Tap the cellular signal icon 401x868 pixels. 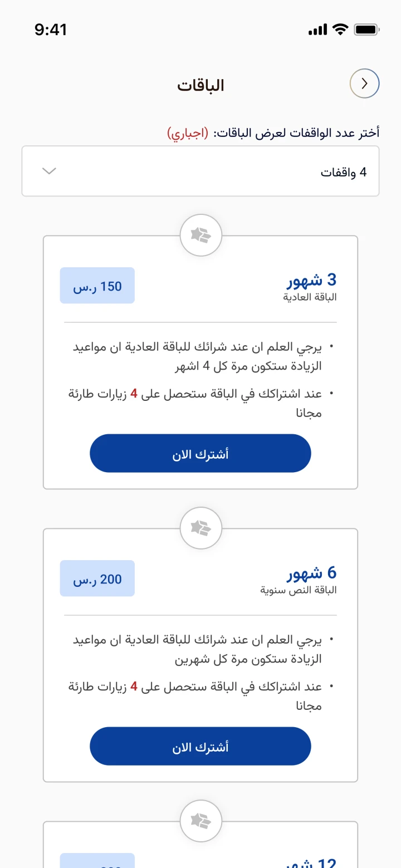coord(317,30)
